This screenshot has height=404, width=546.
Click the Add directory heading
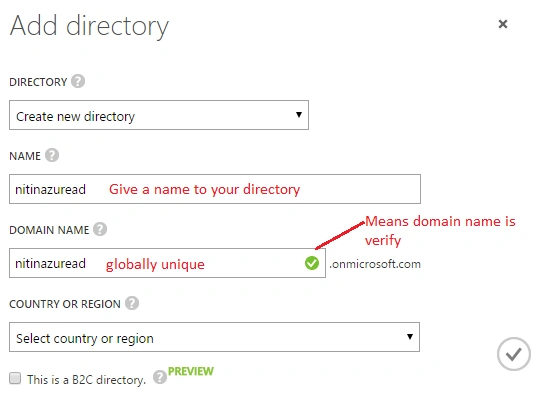[89, 26]
